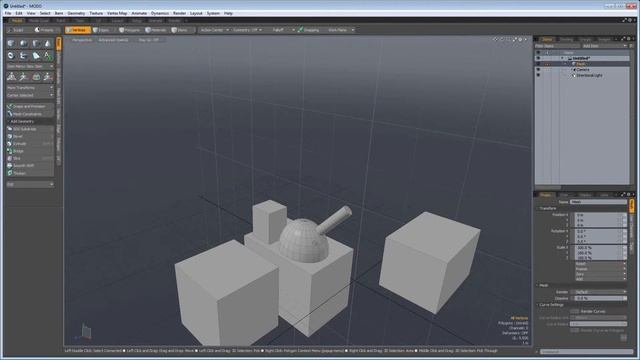640x360 pixels.
Task: Activate the Move tool icon
Action: click(x=24, y=77)
